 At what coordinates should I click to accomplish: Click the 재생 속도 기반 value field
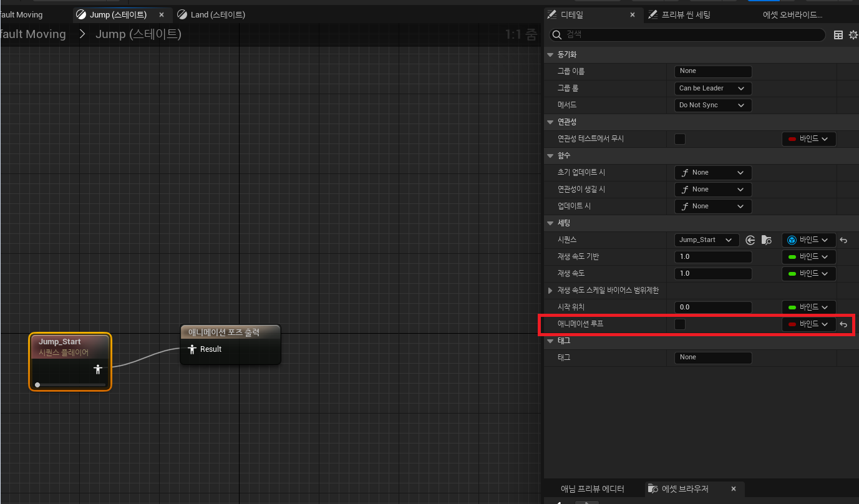click(x=713, y=257)
